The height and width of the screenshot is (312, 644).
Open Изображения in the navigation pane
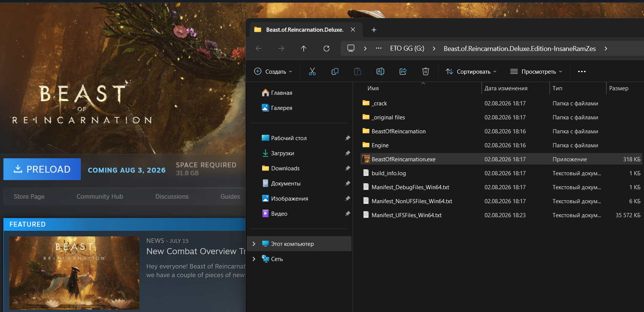(x=285, y=199)
